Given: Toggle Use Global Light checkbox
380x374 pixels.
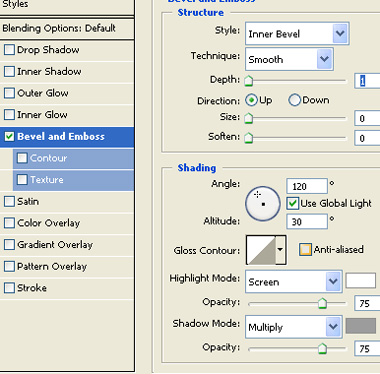Looking at the screenshot, I should click(x=293, y=203).
